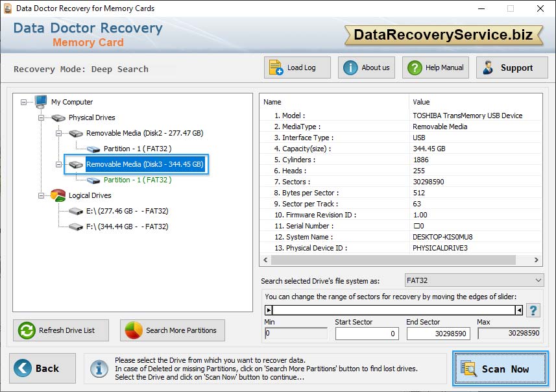Collapse the Logical Drives tree node

click(41, 195)
